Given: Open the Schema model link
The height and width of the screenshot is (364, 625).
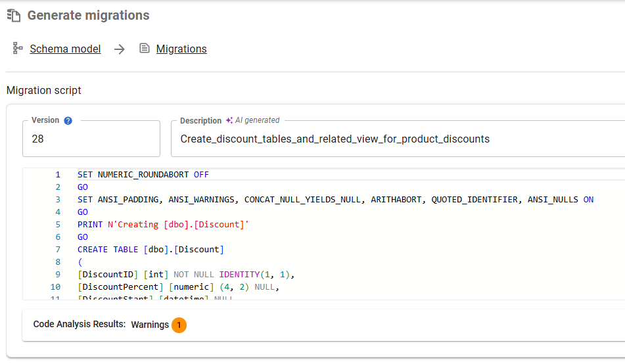Looking at the screenshot, I should pyautogui.click(x=65, y=49).
